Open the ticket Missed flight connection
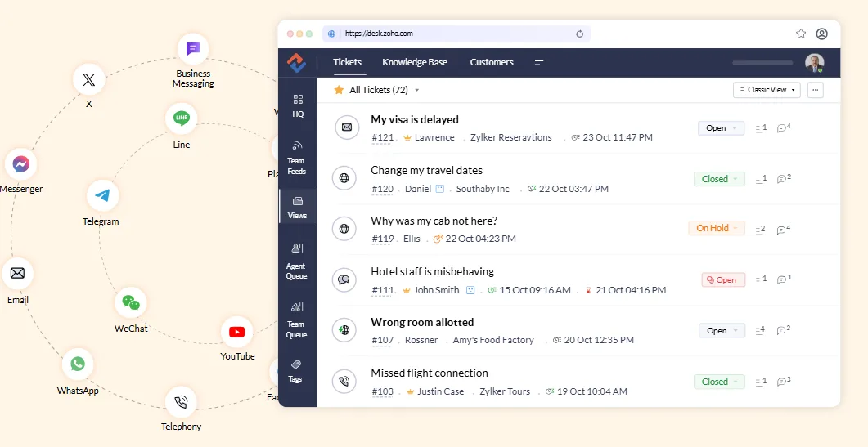Viewport: 868px width, 447px height. coord(430,373)
